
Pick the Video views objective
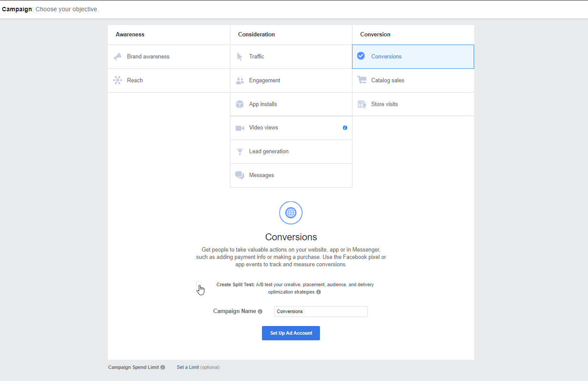pos(291,128)
